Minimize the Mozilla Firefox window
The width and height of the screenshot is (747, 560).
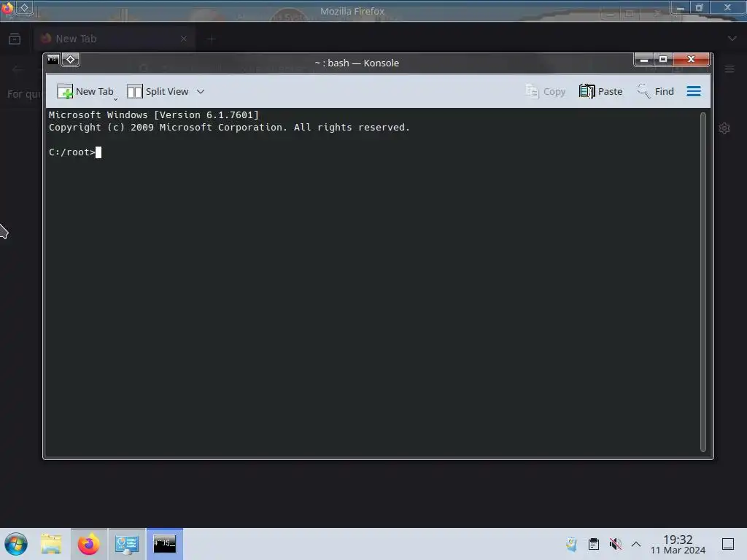pyautogui.click(x=681, y=7)
